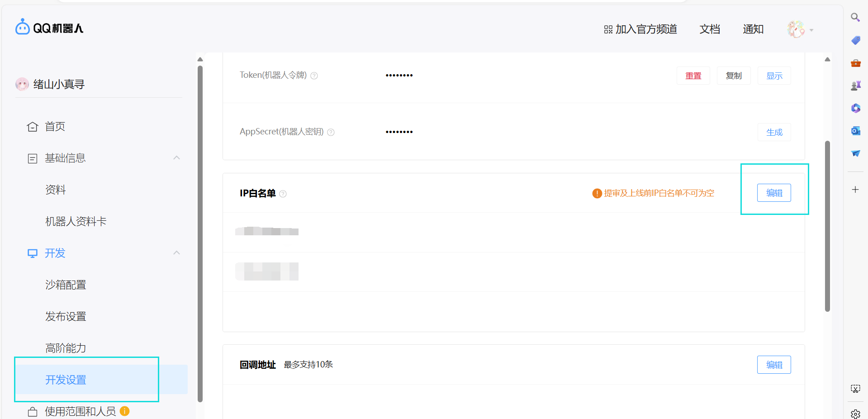Image resolution: width=868 pixels, height=419 pixels.
Task: Collapse the 基础信息 section chevron
Action: tap(176, 158)
